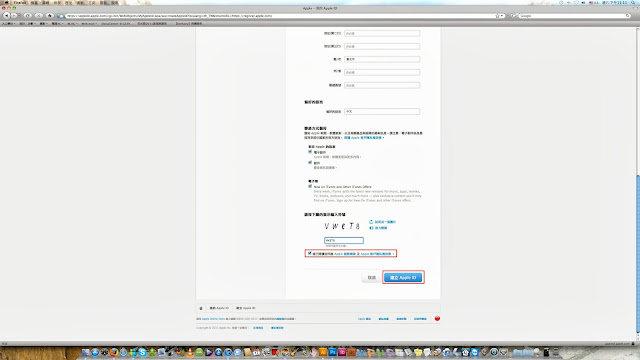Uncheck the second Apple news checkbox
The width and height of the screenshot is (640, 360).
(310, 162)
